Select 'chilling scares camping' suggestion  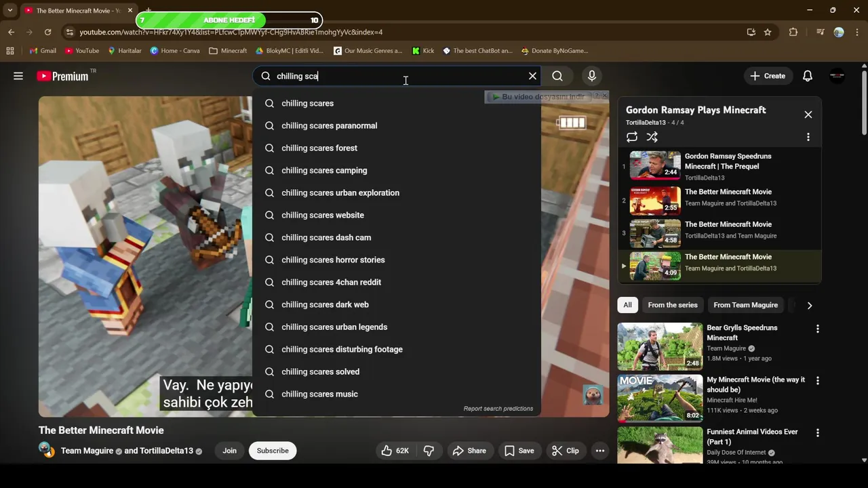(x=397, y=170)
